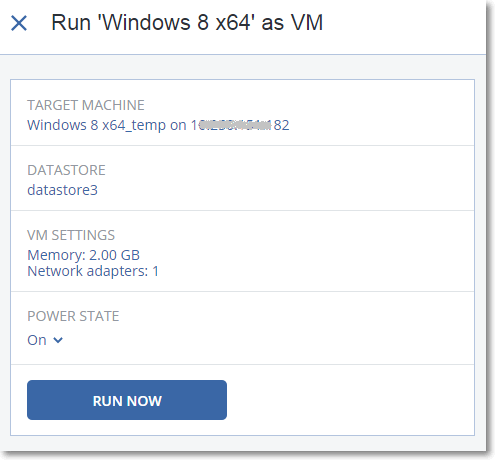The width and height of the screenshot is (495, 460).
Task: Click the 'x64_temp' part of machine name
Action: pyautogui.click(x=134, y=126)
